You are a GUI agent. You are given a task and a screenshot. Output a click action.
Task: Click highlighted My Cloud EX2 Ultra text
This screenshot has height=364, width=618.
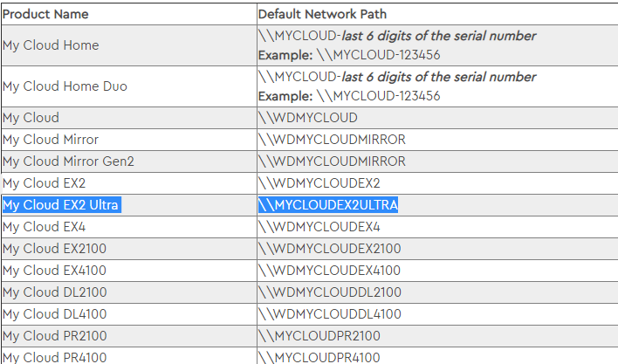(62, 205)
